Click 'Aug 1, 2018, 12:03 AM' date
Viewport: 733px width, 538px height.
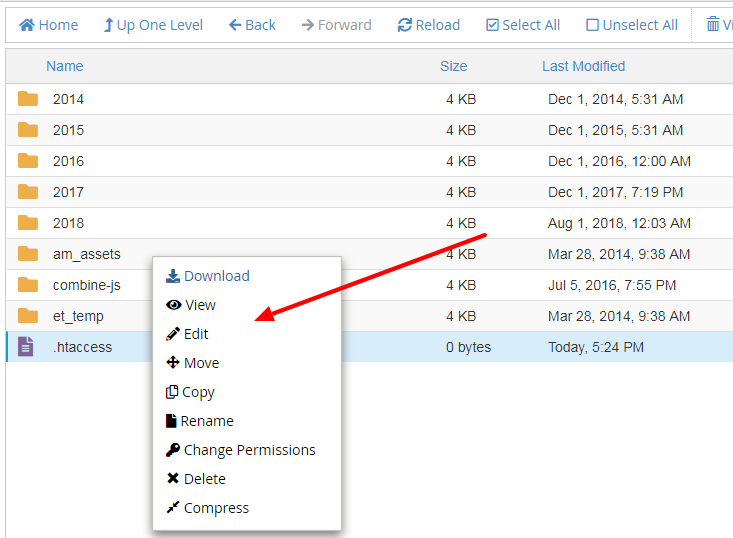point(619,223)
